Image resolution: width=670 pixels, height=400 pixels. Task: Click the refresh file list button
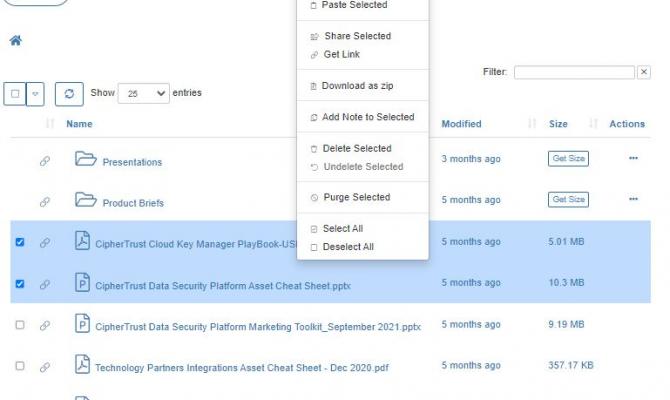[x=69, y=93]
